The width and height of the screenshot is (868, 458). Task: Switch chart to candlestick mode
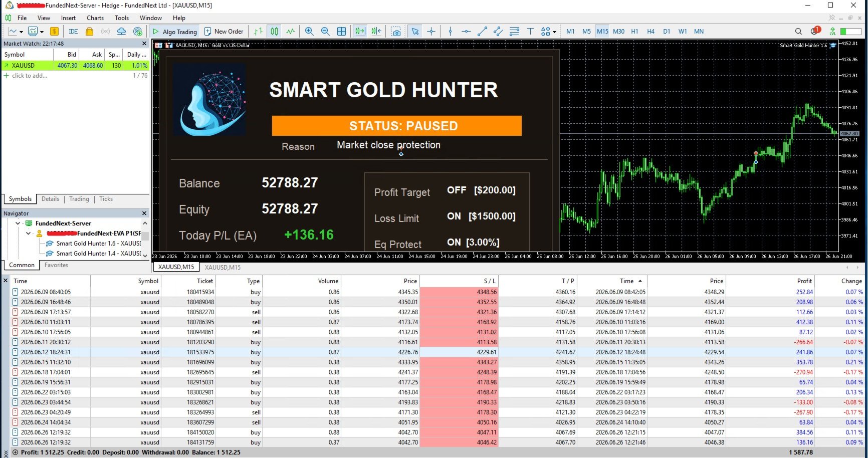(x=274, y=31)
